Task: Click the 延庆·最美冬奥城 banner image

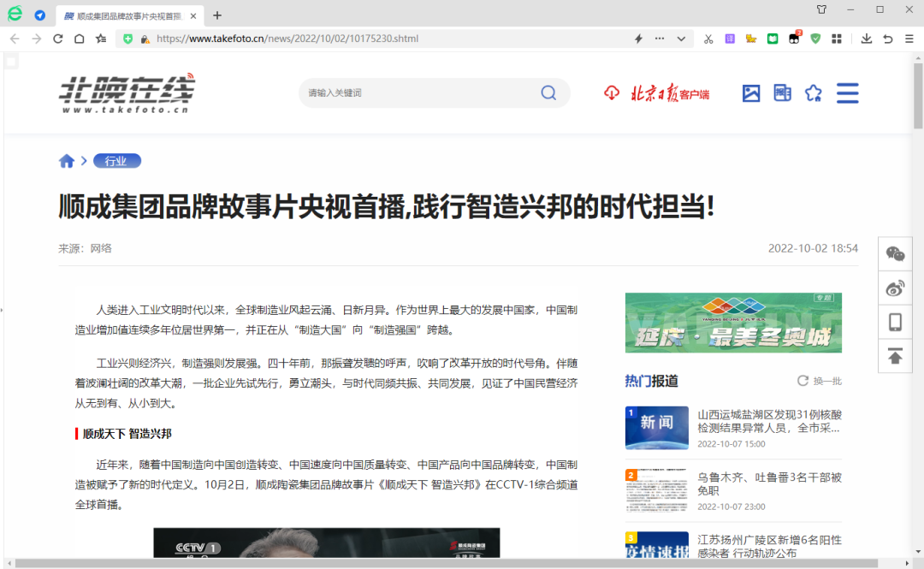Action: [733, 323]
